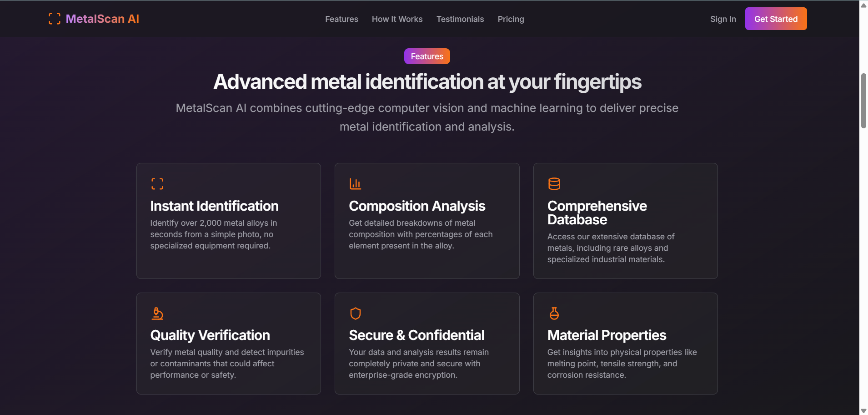Screen dimensions: 868x415
Task: Click the MetalScan AI brand name
Action: 102,19
